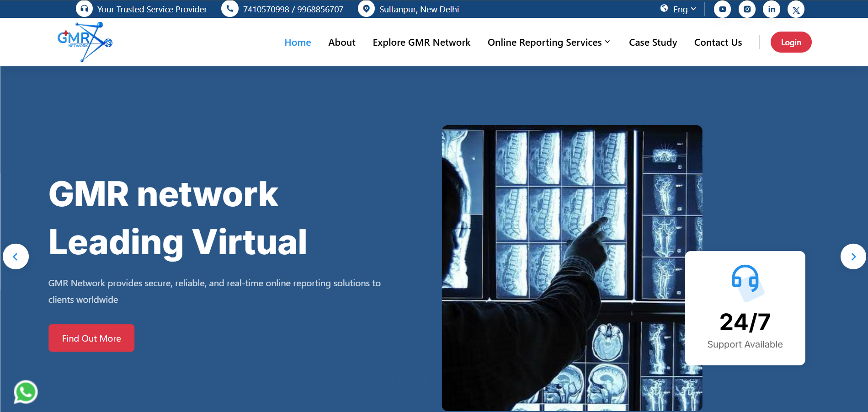Go to previous slide arrow
Image resolution: width=868 pixels, height=412 pixels.
(x=16, y=257)
